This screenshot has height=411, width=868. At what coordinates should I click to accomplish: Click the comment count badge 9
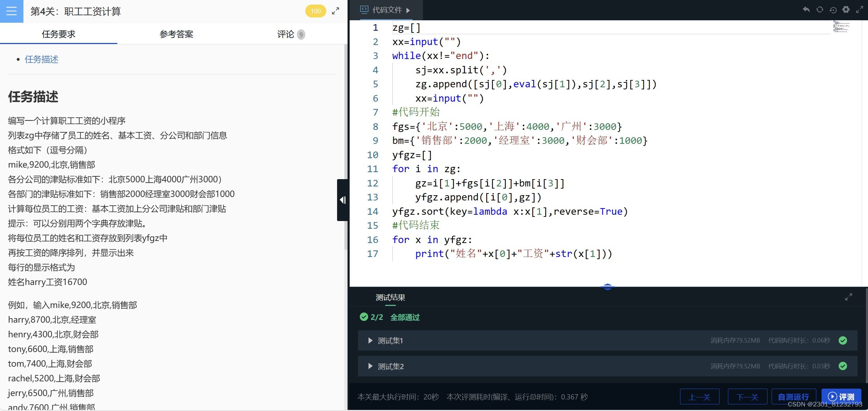[301, 34]
